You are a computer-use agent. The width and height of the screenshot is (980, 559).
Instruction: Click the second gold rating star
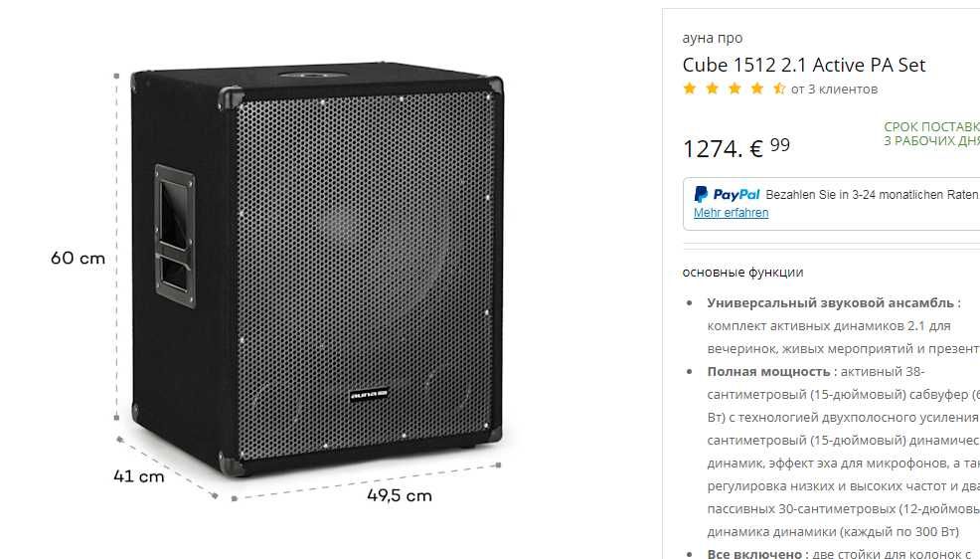[712, 89]
